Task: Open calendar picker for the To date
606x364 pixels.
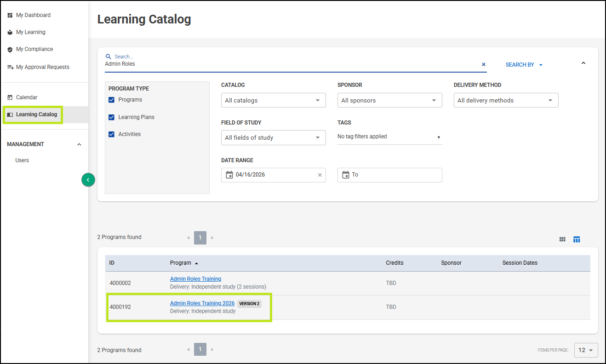Action: [346, 175]
